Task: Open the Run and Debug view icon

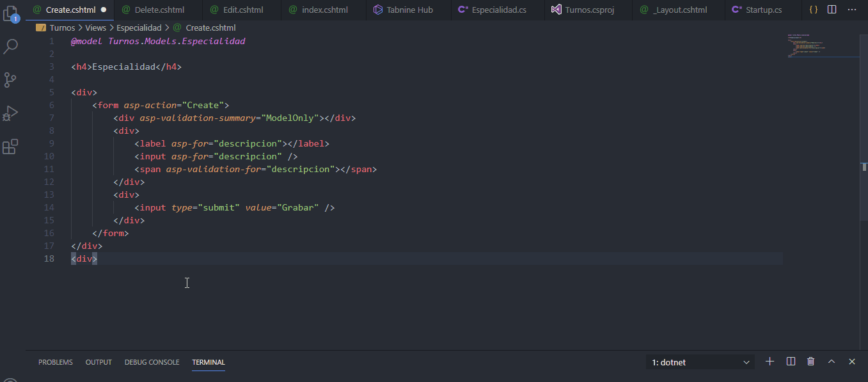Action: pyautogui.click(x=10, y=113)
